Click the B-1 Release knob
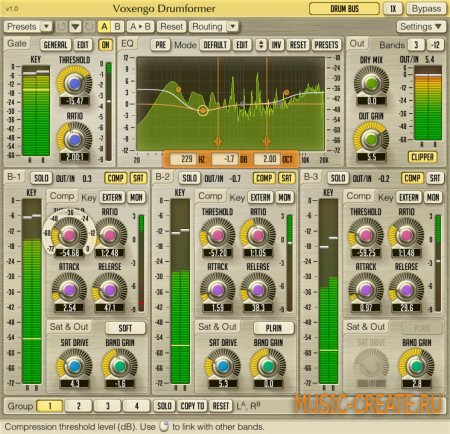The image size is (450, 434). coord(110,290)
